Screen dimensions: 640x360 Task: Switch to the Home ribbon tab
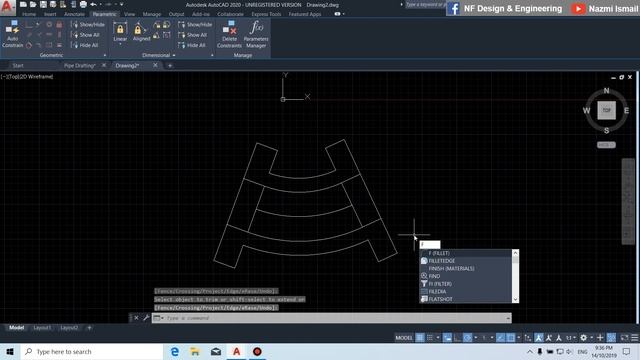coord(29,14)
